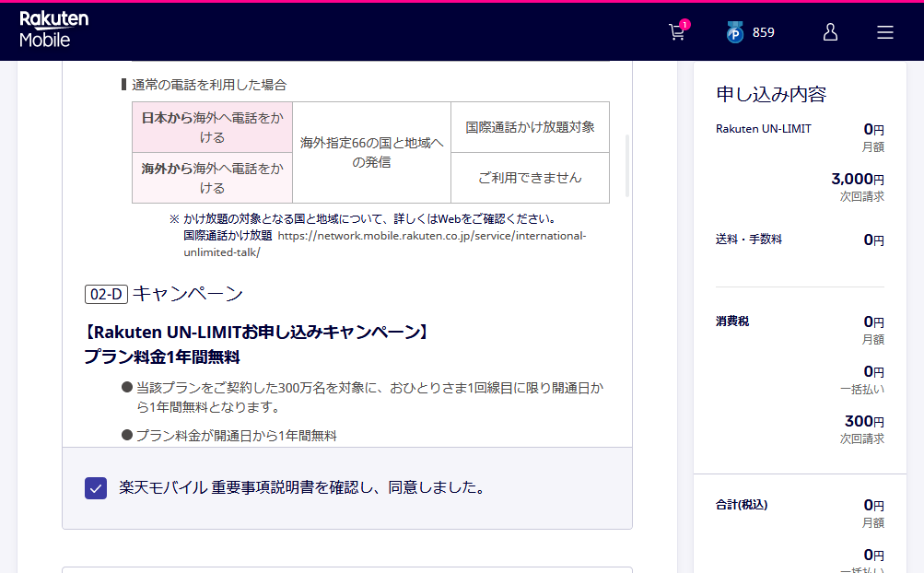924x573 pixels.
Task: Select the 日本から海外へ電話をかける table cell
Action: [212, 127]
